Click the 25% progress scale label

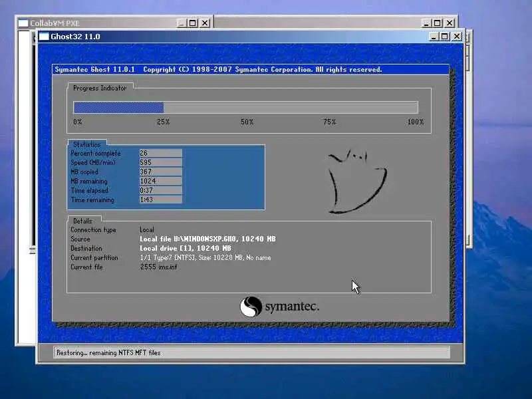tap(163, 122)
